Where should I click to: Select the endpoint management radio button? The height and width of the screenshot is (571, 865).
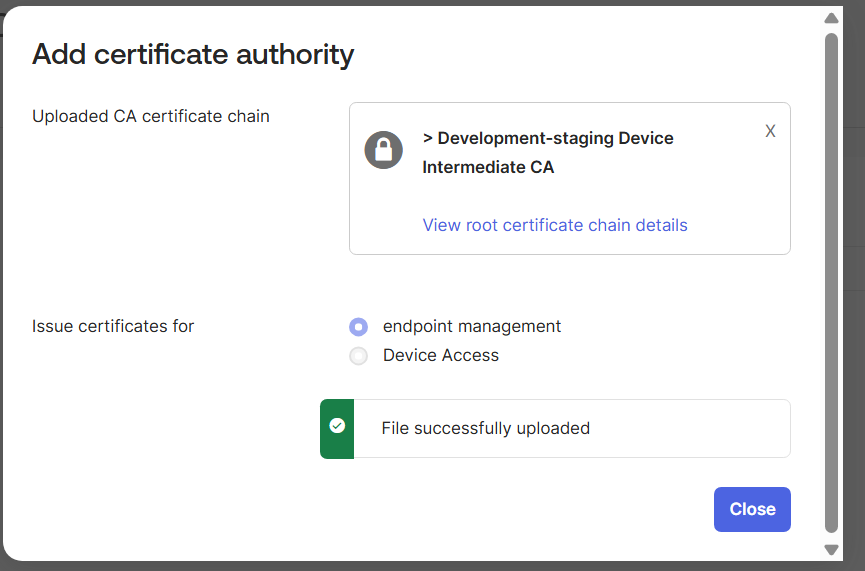(358, 327)
